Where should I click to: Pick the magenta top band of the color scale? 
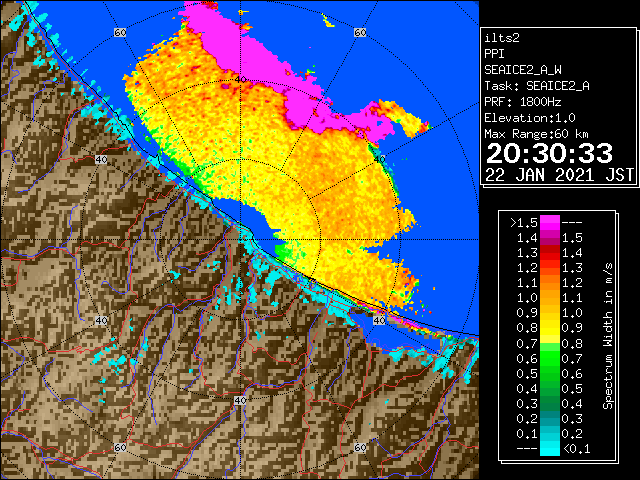(x=550, y=223)
